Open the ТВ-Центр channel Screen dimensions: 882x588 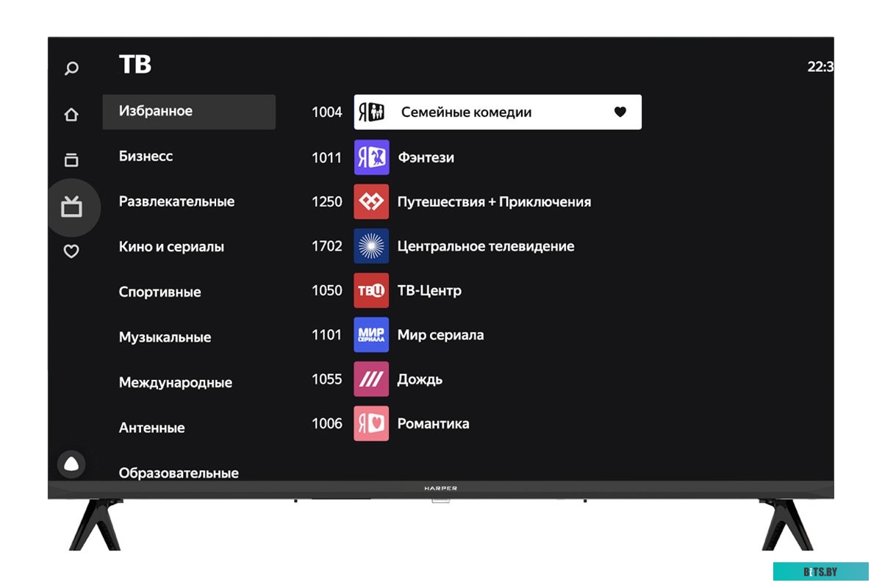point(429,290)
